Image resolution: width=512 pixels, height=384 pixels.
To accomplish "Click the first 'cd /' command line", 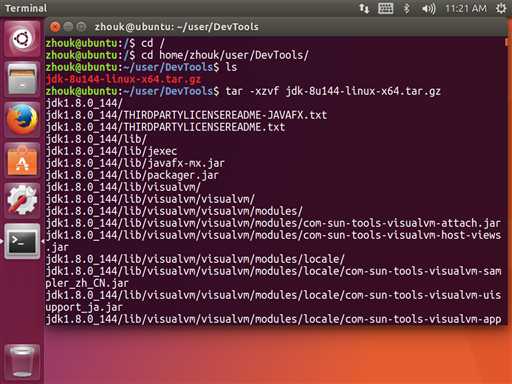I will (x=105, y=43).
